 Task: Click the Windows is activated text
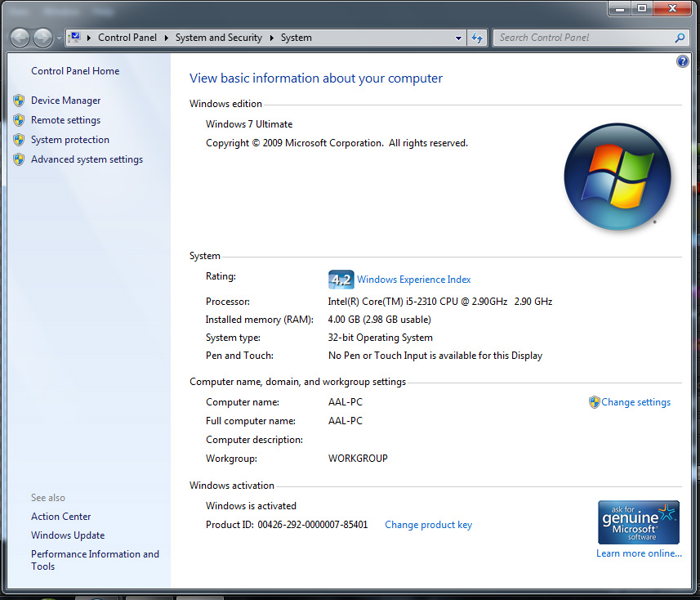pos(251,506)
